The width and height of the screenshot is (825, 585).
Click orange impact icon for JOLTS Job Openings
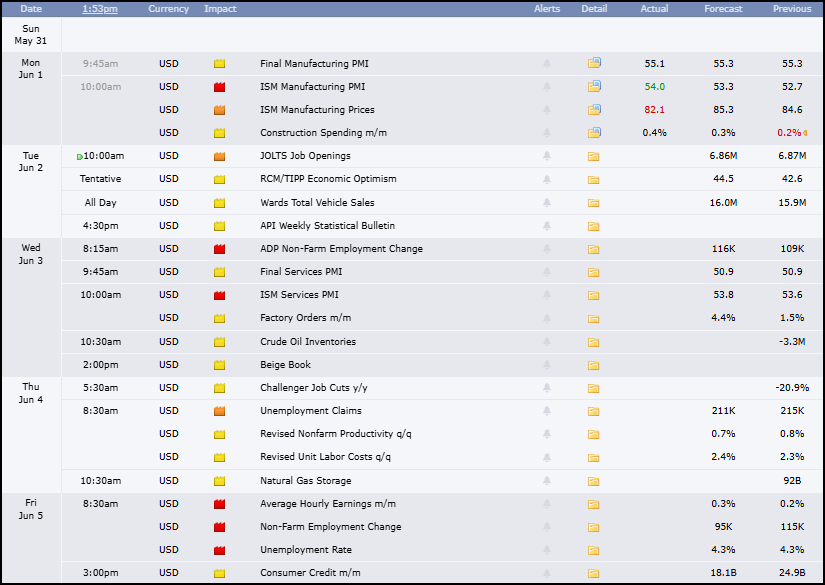[x=219, y=156]
